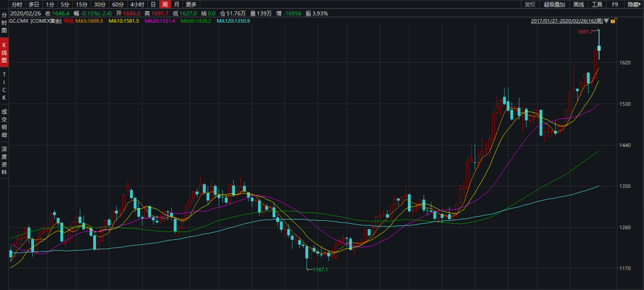Click the MA120:1350.9 indicator label
Screen dimensions: 644x290
tap(233, 20)
